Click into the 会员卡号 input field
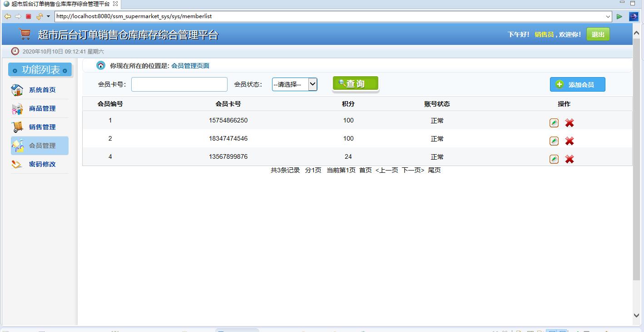The height and width of the screenshot is (332, 644). pyautogui.click(x=178, y=84)
